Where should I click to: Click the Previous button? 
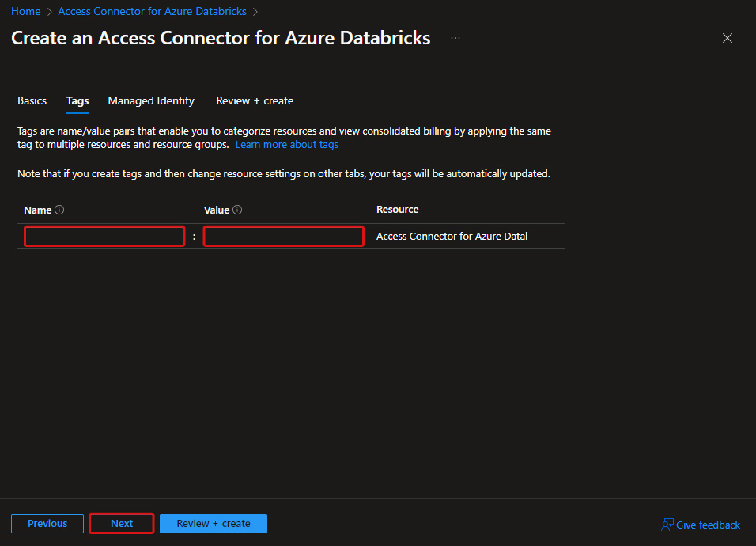pos(47,524)
